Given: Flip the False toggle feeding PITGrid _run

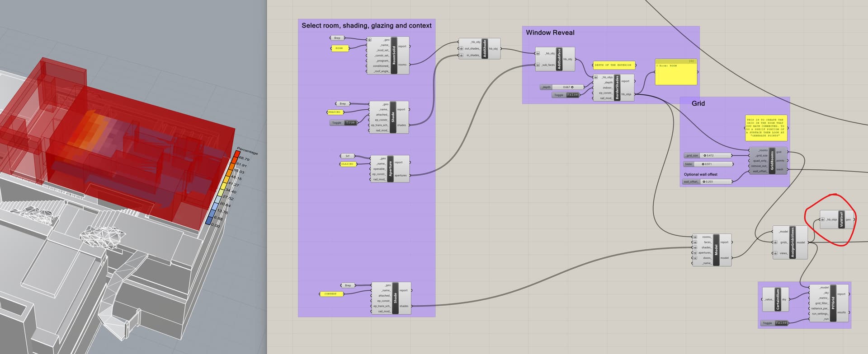Looking at the screenshot, I should point(781,323).
